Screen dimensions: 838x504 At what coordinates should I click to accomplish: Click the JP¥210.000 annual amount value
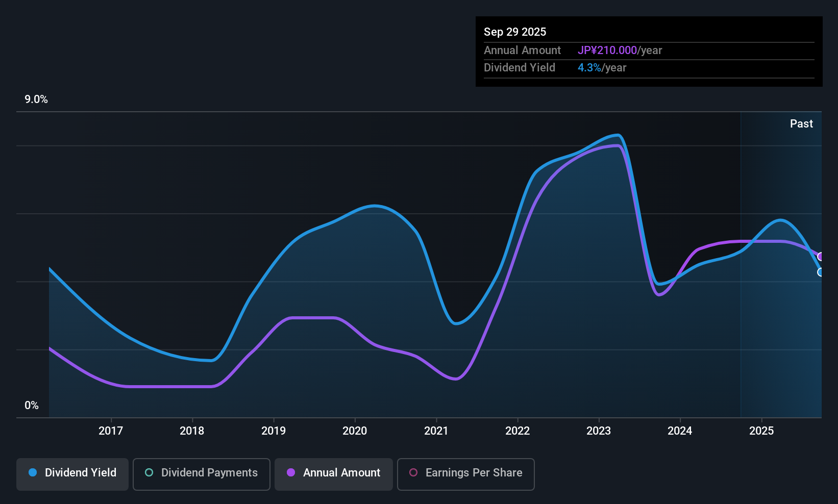607,51
